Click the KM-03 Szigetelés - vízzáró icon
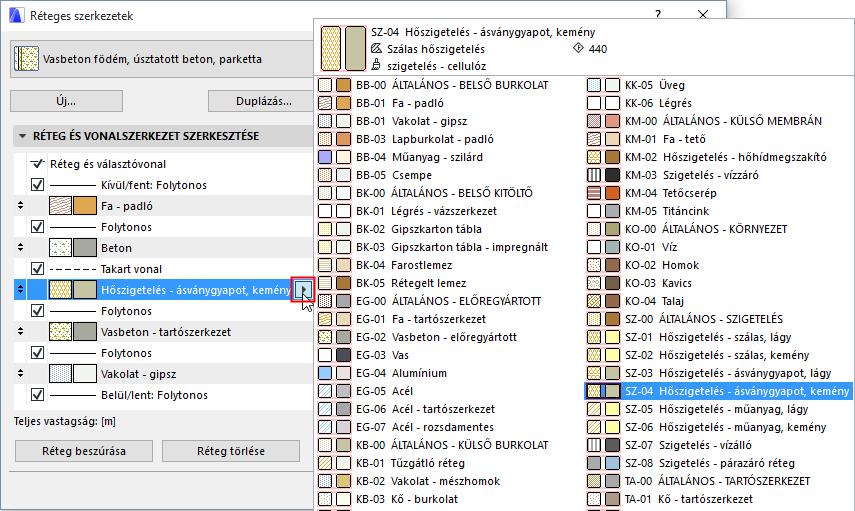Image resolution: width=855 pixels, height=511 pixels. [x=603, y=175]
